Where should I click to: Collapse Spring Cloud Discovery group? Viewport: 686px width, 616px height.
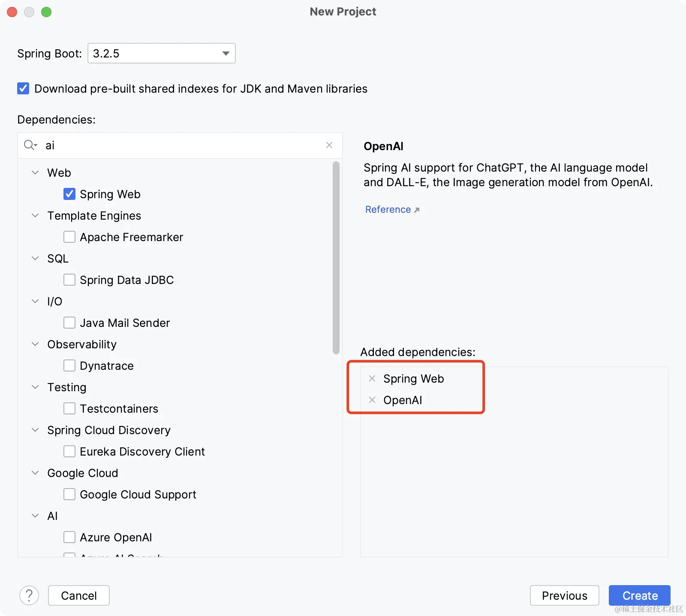tap(35, 430)
